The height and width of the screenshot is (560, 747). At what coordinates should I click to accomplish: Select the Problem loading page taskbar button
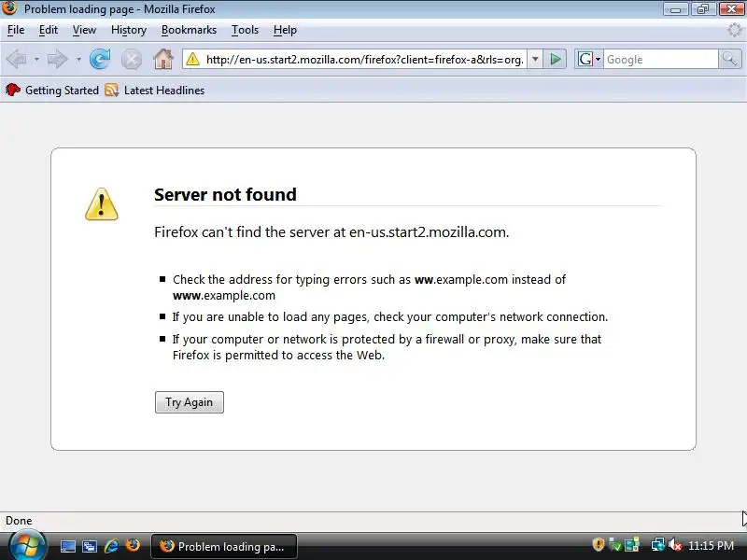(x=224, y=547)
